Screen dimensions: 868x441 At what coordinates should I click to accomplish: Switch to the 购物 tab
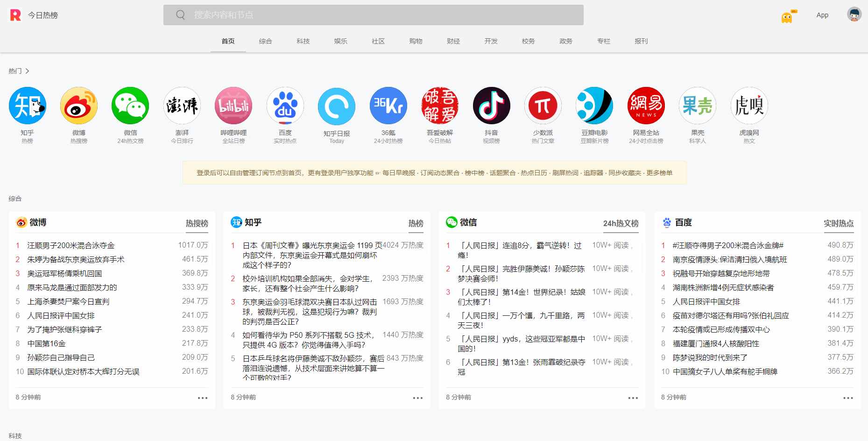click(416, 41)
